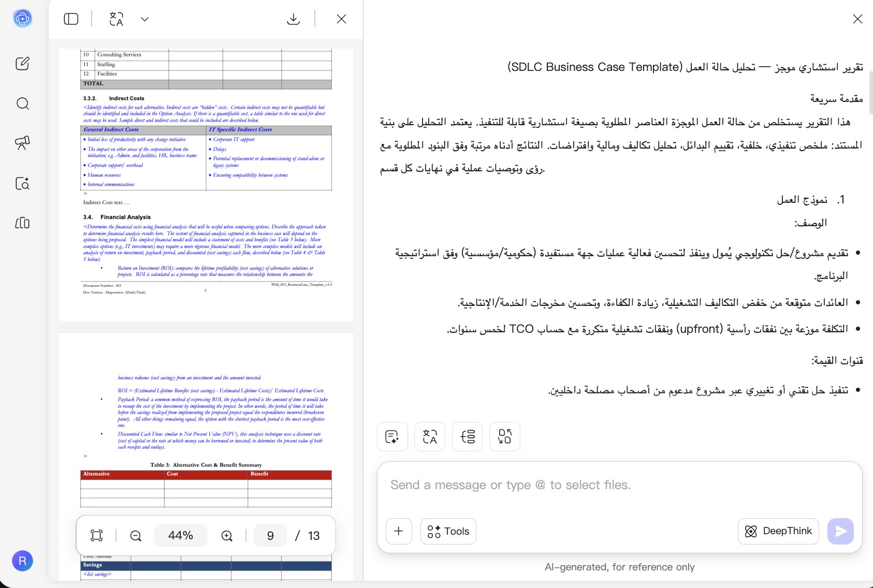Click 'Consulting Services' table row
Image resolution: width=873 pixels, height=588 pixels.
tap(206, 55)
